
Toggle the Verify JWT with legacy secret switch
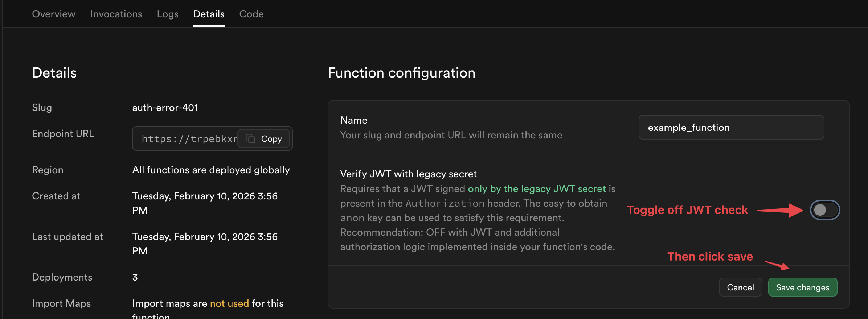point(825,210)
